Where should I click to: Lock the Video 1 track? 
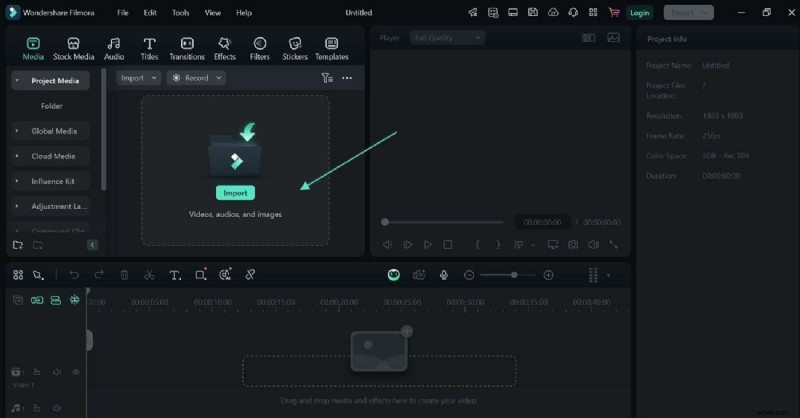[37, 372]
